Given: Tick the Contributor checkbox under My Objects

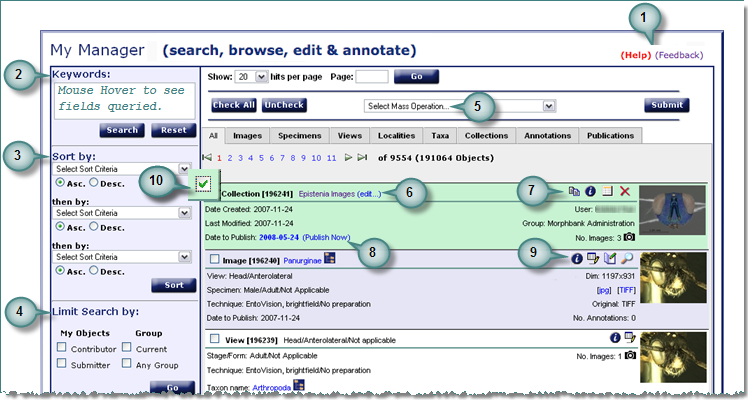Looking at the screenshot, I should (62, 347).
